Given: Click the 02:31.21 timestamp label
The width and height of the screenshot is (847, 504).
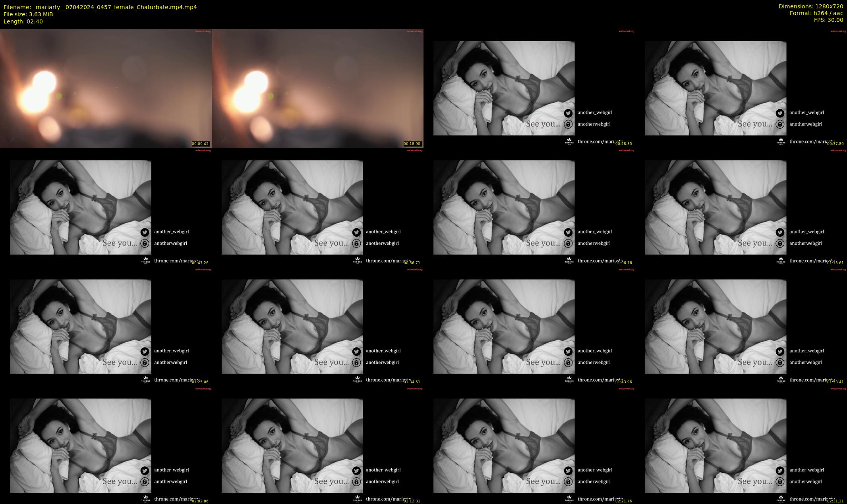Looking at the screenshot, I should coord(835,501).
